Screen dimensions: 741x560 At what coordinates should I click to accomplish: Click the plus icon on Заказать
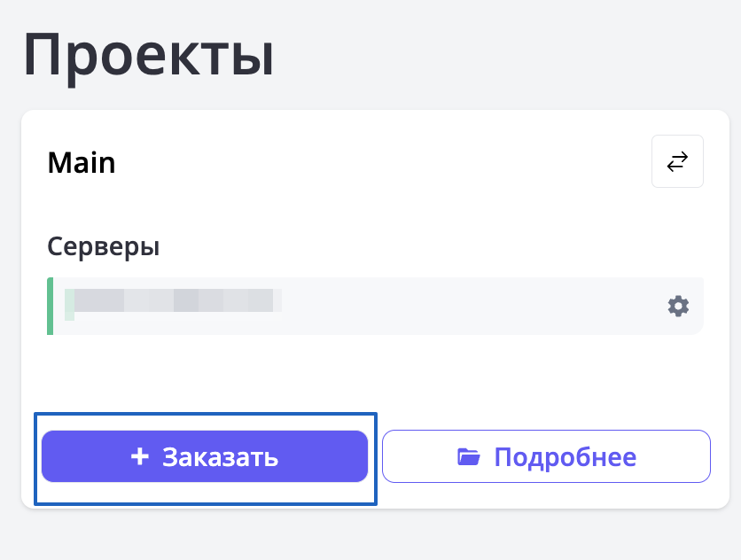pos(140,456)
